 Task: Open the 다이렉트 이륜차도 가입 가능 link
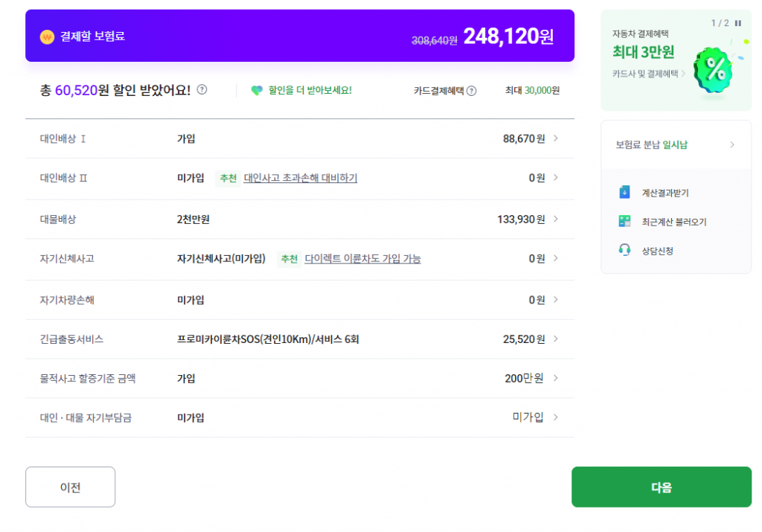[x=362, y=259]
